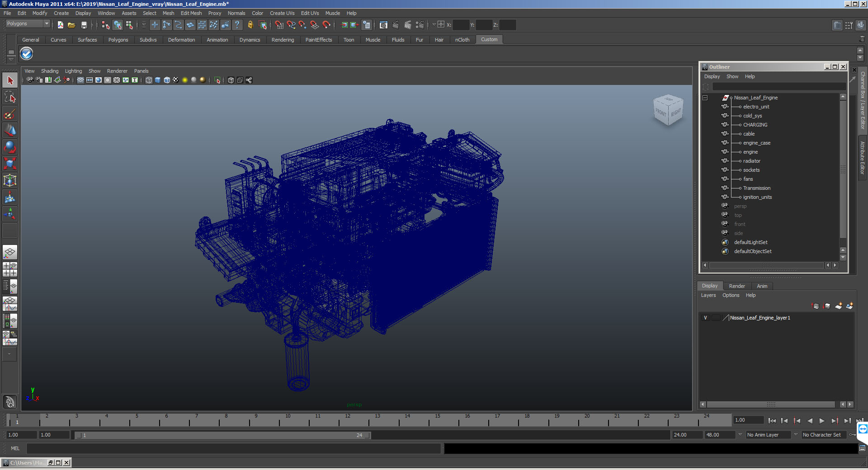Switch to the Rendering shelf tab
This screenshot has height=470, width=868.
point(283,40)
